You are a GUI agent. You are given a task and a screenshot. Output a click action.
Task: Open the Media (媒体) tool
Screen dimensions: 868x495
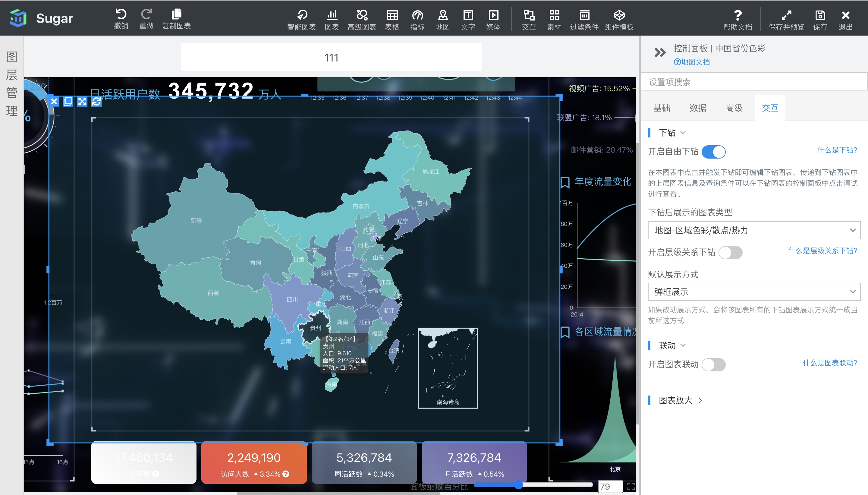click(493, 20)
